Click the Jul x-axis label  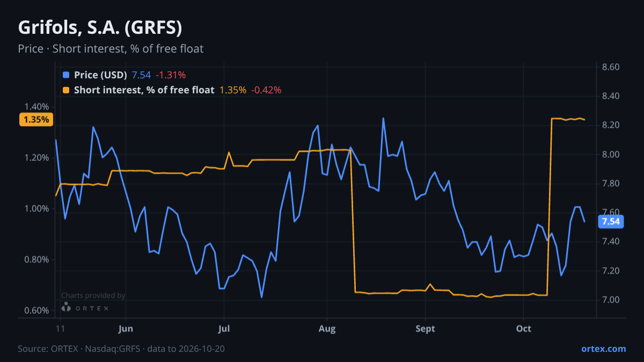click(224, 328)
